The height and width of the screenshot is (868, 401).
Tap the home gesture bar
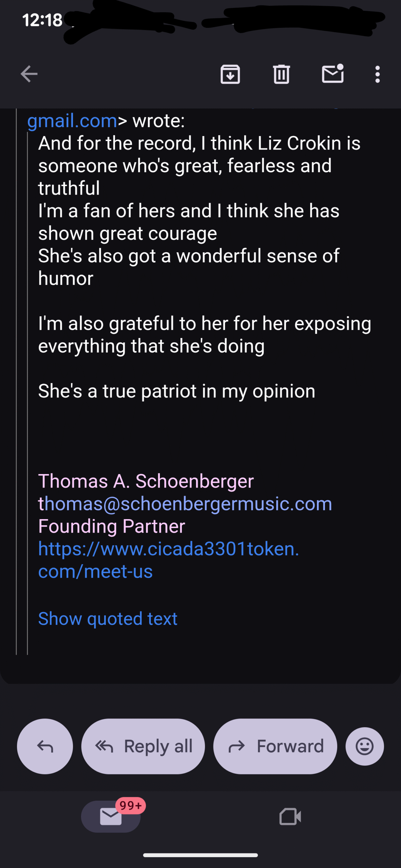pyautogui.click(x=200, y=855)
